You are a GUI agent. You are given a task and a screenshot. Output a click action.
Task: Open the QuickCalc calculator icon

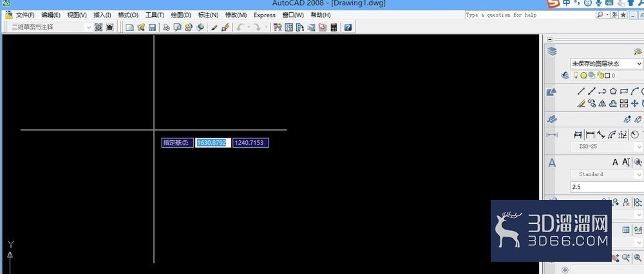pos(334,28)
